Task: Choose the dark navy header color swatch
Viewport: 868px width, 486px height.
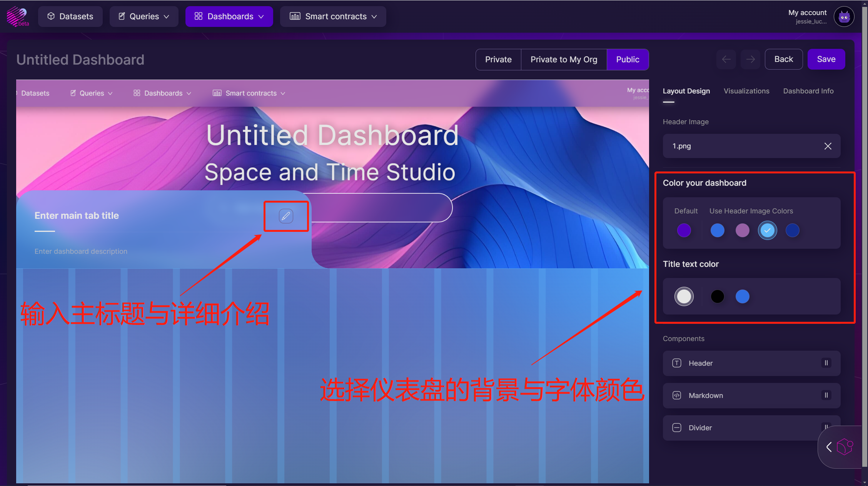Action: point(792,231)
